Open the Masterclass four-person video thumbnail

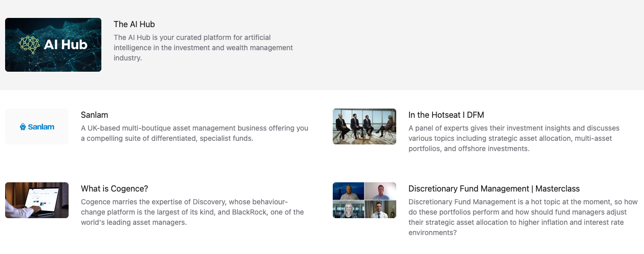click(x=364, y=200)
